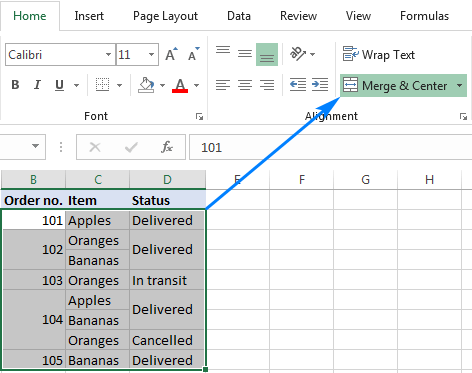This screenshot has height=373, width=472.
Task: Open Font dialog launcher icon
Action: (x=199, y=116)
